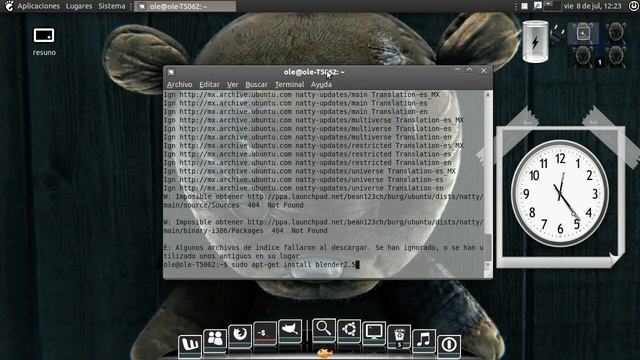Click the 404 Not Found Sources line
The image size is (640, 360).
coord(234,205)
